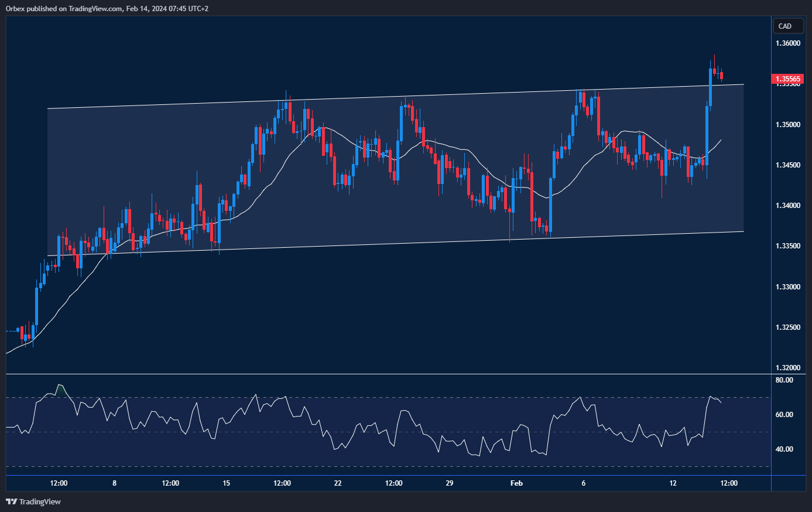The height and width of the screenshot is (512, 812).
Task: Select the Feb label on the time axis
Action: (516, 483)
